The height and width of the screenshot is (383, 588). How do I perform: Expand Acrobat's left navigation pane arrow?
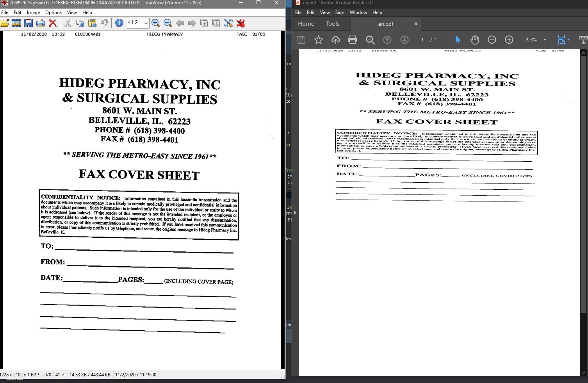[x=295, y=213]
